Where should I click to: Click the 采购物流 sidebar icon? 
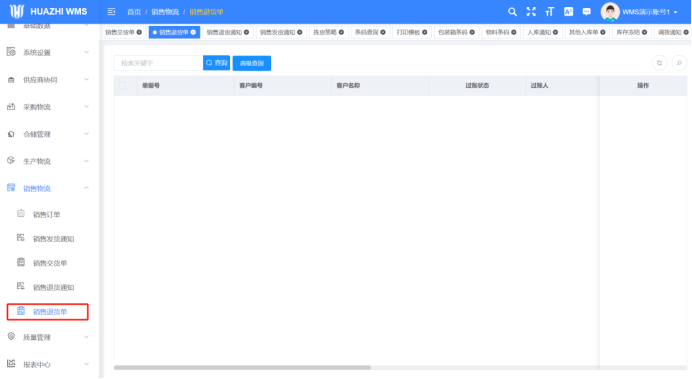pyautogui.click(x=11, y=107)
